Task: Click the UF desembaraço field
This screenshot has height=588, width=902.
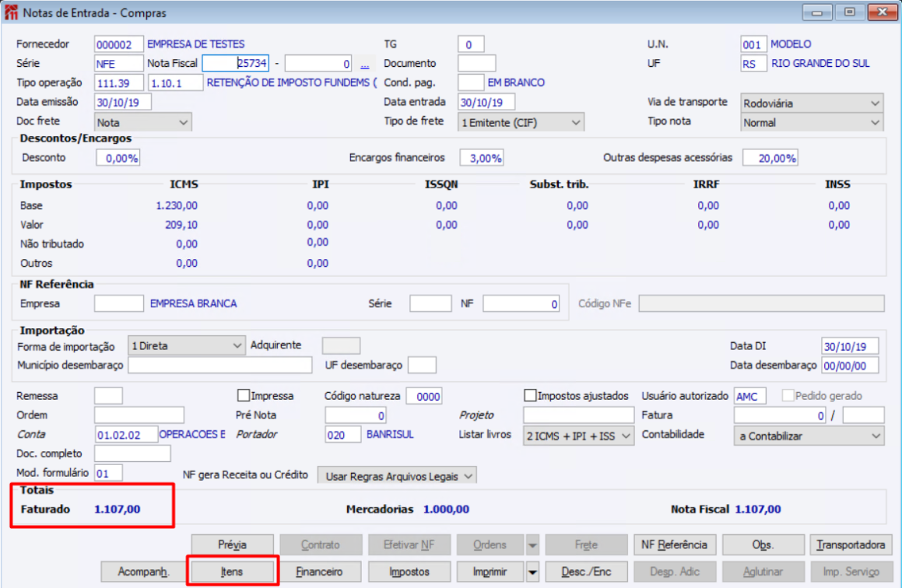Action: coord(422,365)
